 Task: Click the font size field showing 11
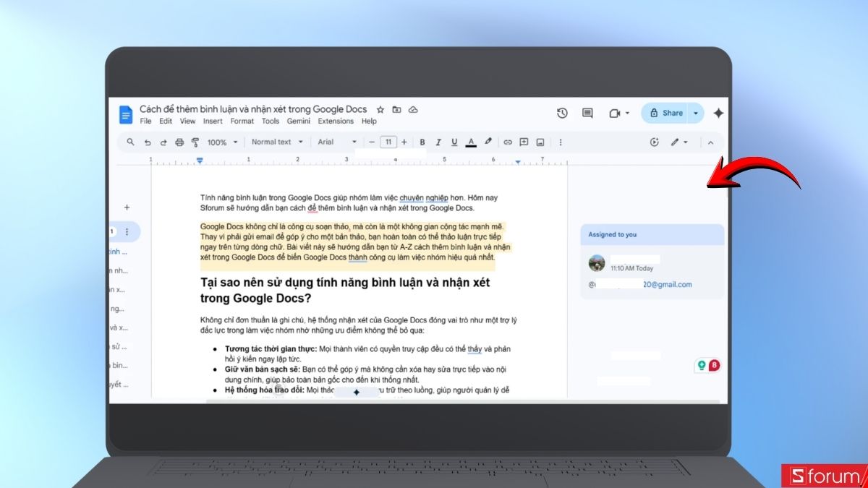tap(388, 142)
